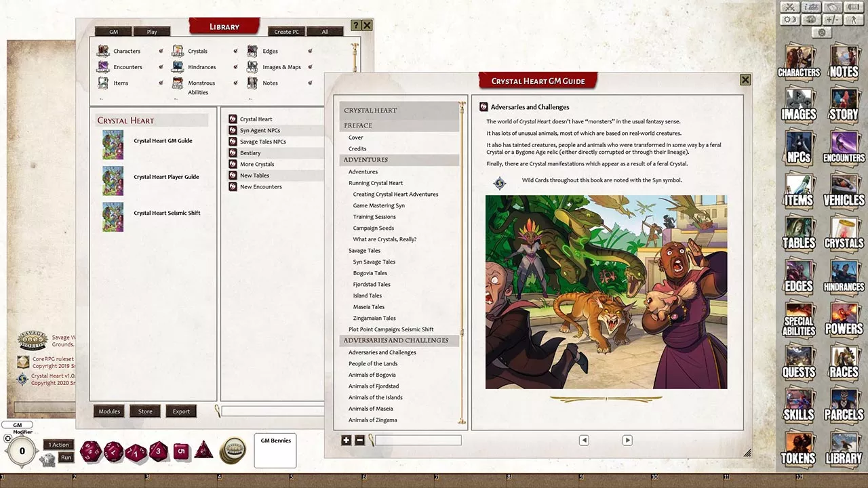Screen dimensions: 868x488
Task: Open the sidebar Edges panel
Action: tap(799, 276)
